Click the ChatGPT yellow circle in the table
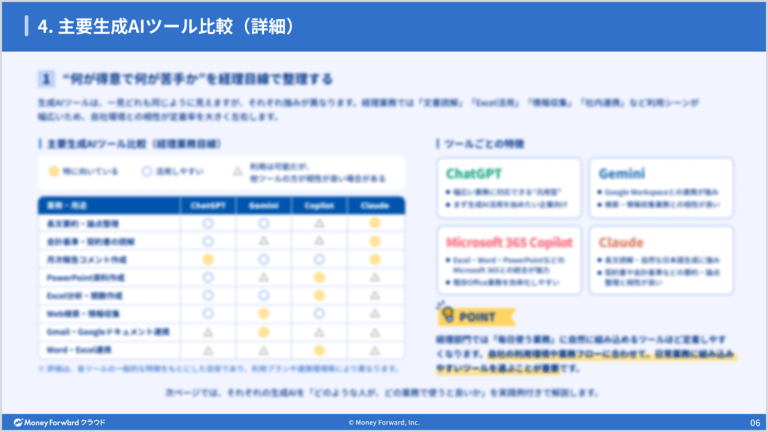The width and height of the screenshot is (768, 432). coord(208,260)
